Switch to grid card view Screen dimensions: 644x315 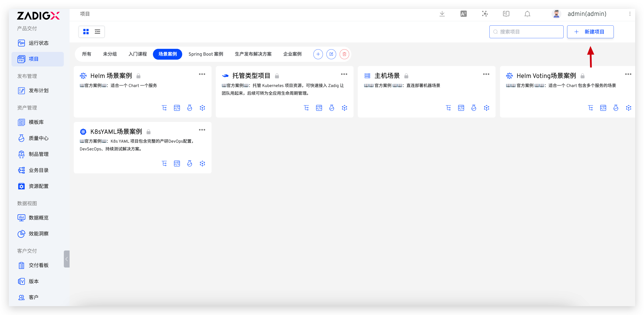coord(86,32)
